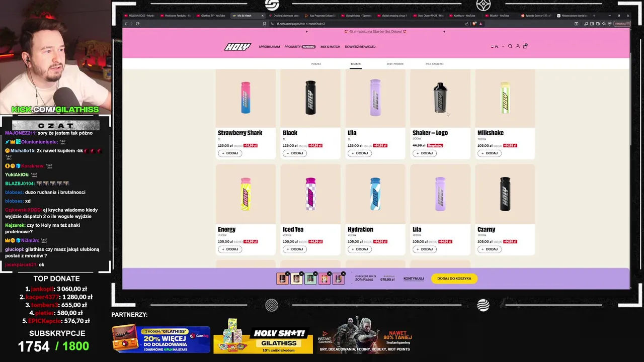Open MIX & MATCH in the navigation
Image resolution: width=644 pixels, height=362 pixels.
[330, 47]
